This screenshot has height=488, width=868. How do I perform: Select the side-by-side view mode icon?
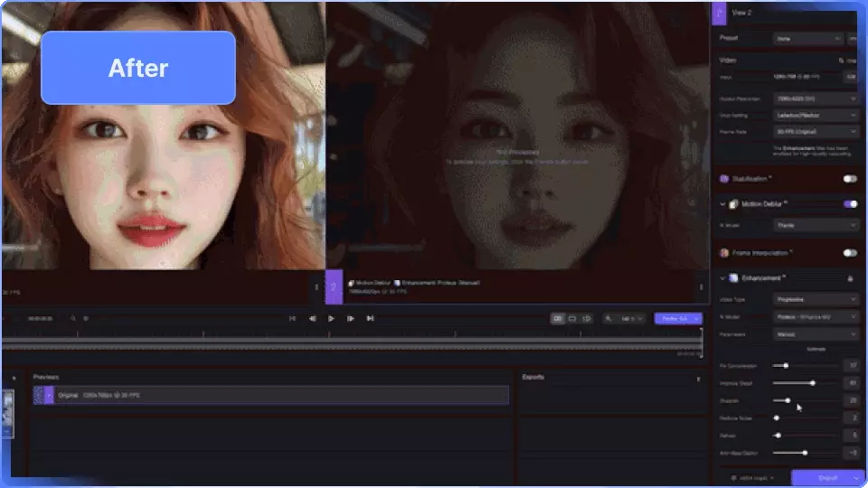558,319
